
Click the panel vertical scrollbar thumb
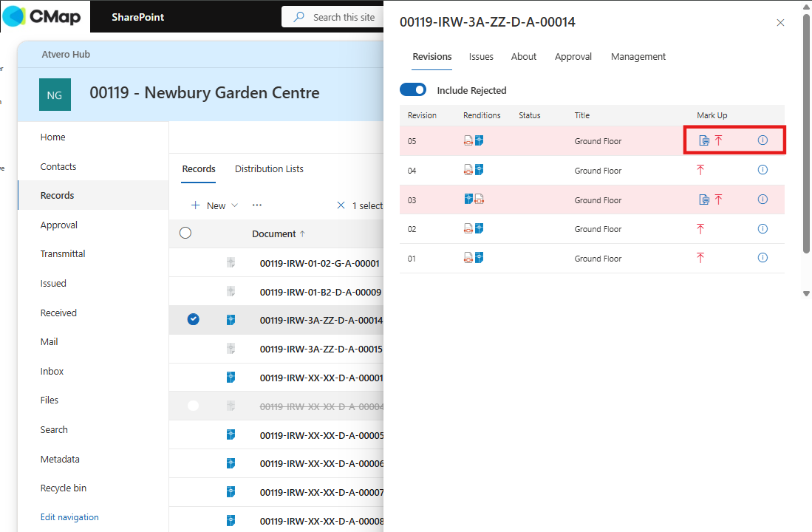click(806, 134)
